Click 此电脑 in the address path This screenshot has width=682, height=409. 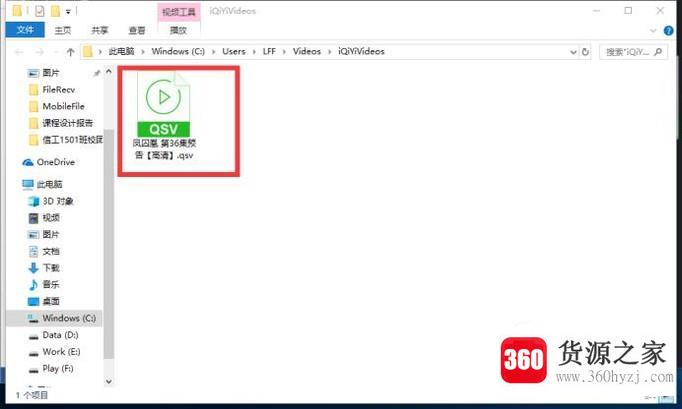coord(121,51)
